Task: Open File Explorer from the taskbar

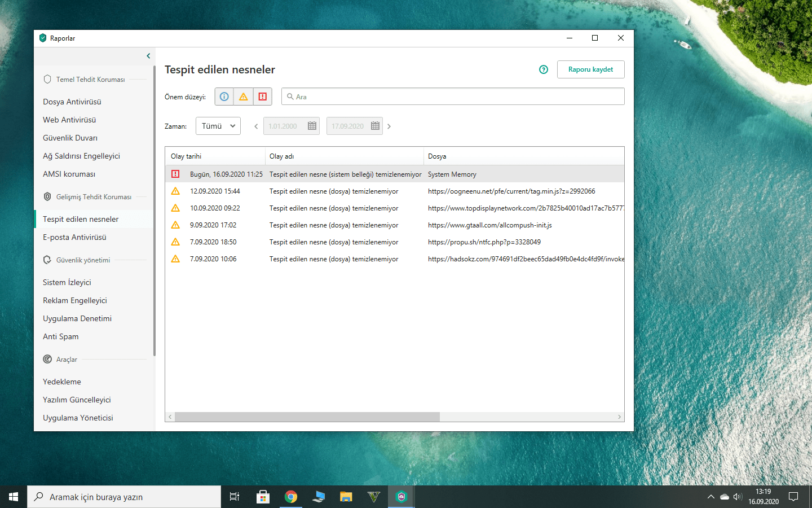Action: (346, 497)
